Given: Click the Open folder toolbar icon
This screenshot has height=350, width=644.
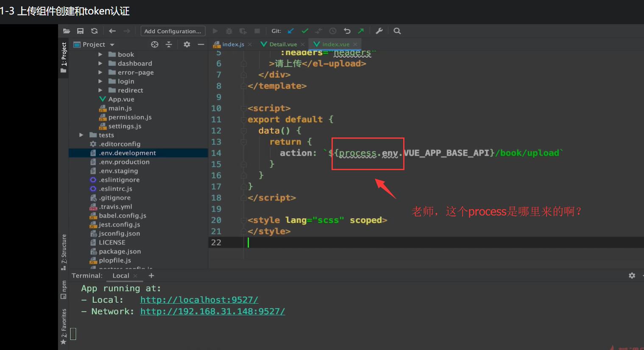Looking at the screenshot, I should [67, 31].
